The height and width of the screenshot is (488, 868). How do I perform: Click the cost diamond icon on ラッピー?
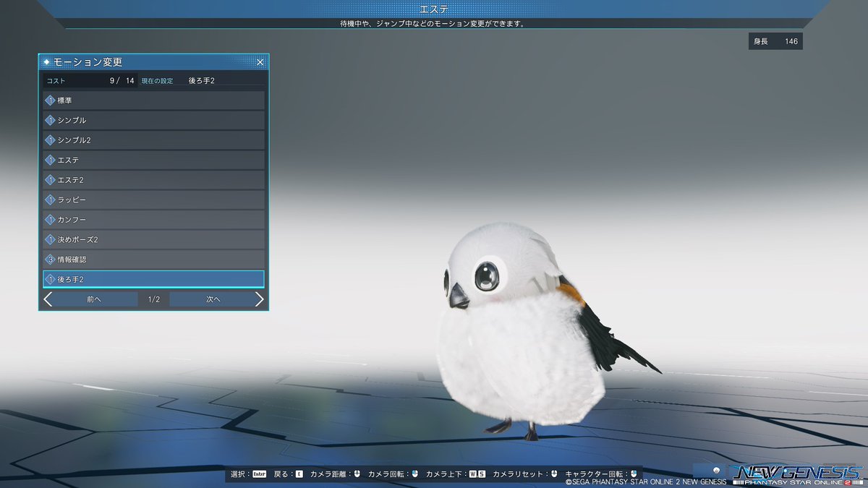pos(51,200)
